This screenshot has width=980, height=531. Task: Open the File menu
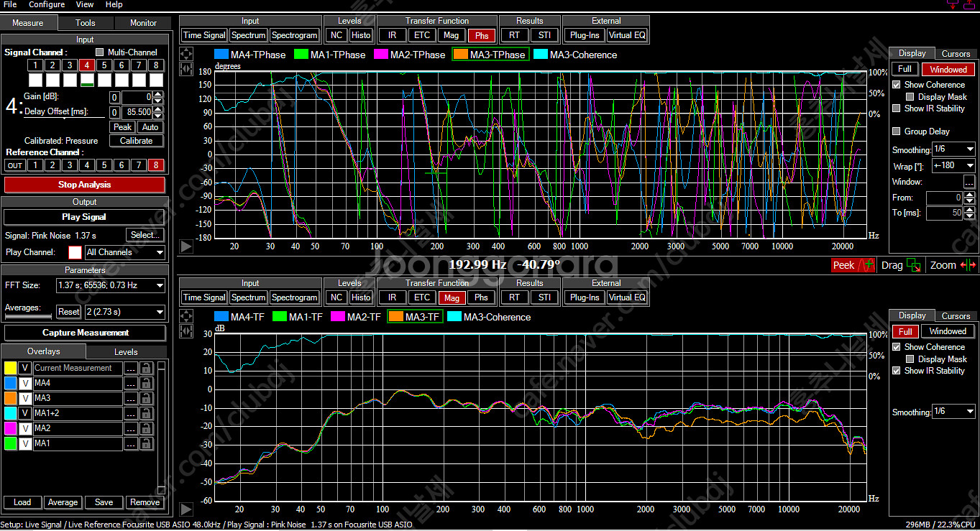[x=10, y=4]
